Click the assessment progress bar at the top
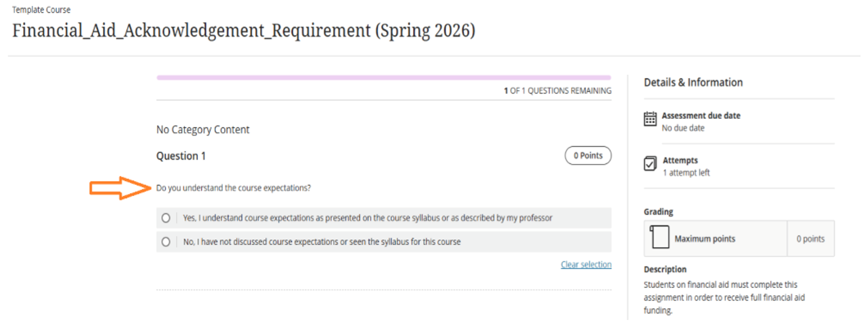 coord(383,77)
